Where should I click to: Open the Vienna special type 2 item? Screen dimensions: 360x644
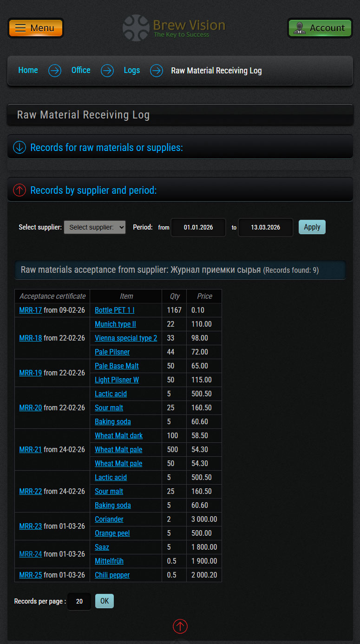coord(126,338)
